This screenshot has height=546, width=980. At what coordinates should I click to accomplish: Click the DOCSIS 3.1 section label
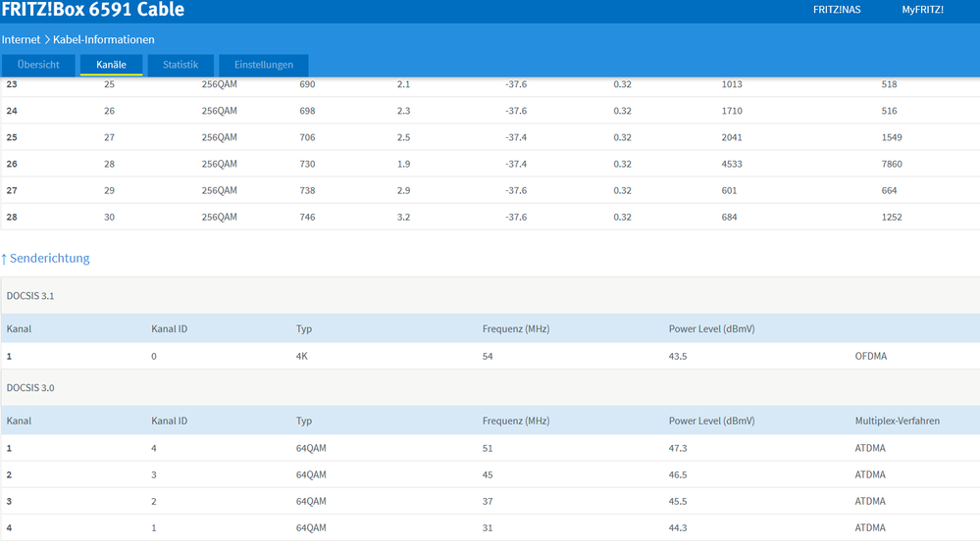pyautogui.click(x=30, y=296)
